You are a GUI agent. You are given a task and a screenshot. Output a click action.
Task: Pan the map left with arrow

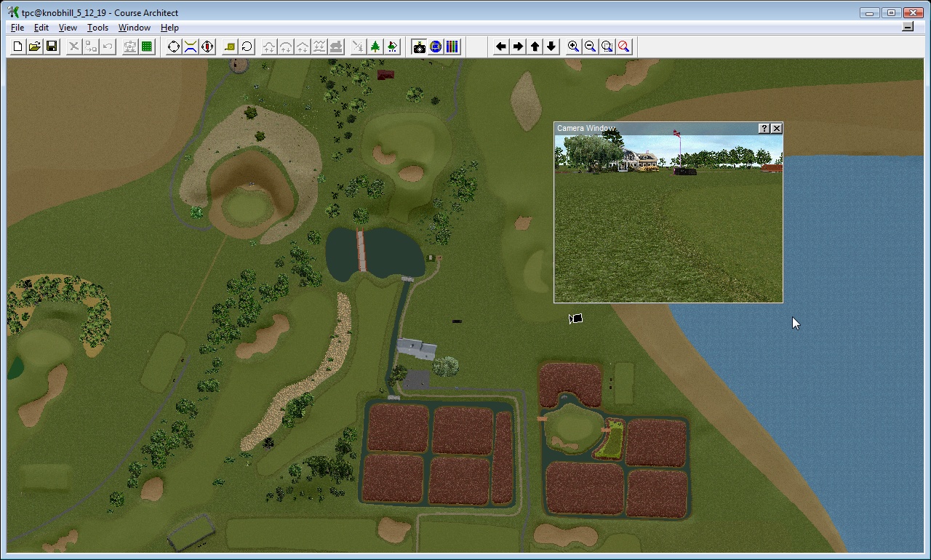click(501, 47)
